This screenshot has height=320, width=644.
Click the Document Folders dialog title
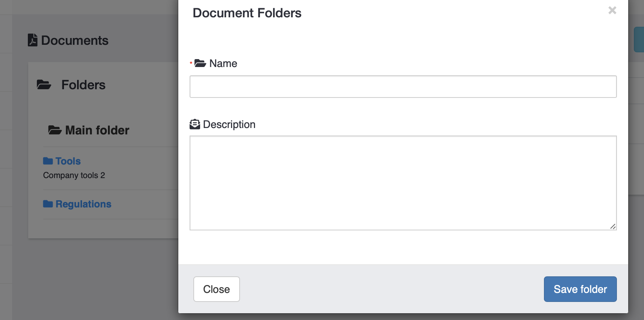coord(247,13)
